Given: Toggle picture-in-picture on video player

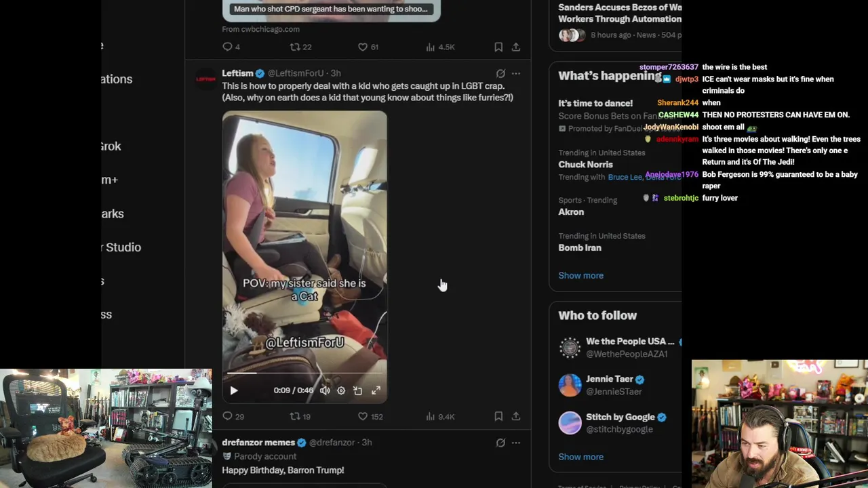Looking at the screenshot, I should pyautogui.click(x=358, y=390).
